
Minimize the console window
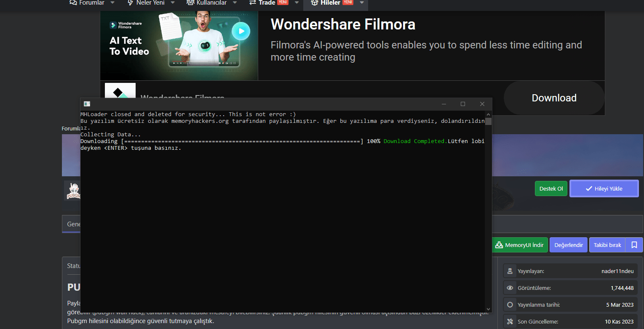click(x=444, y=104)
